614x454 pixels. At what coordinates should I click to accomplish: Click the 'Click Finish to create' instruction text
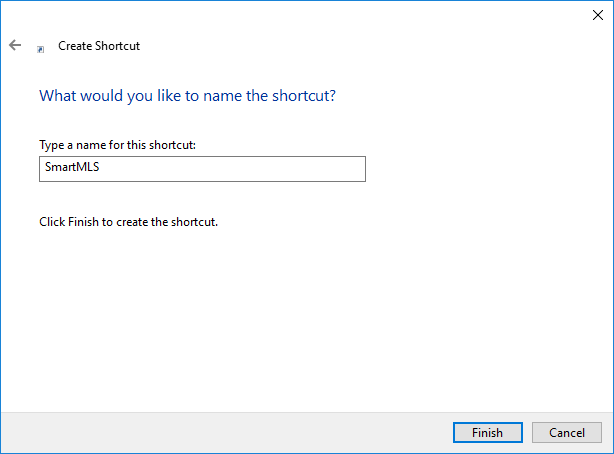click(x=128, y=221)
